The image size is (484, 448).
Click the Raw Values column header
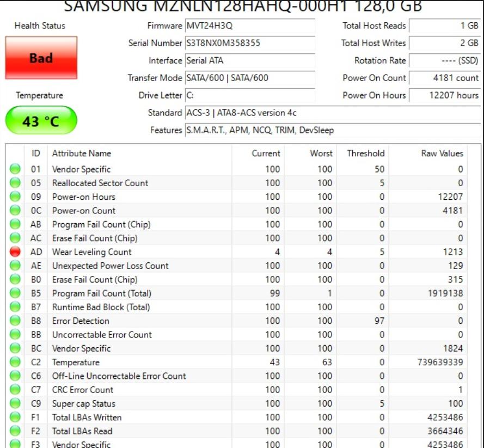(442, 154)
